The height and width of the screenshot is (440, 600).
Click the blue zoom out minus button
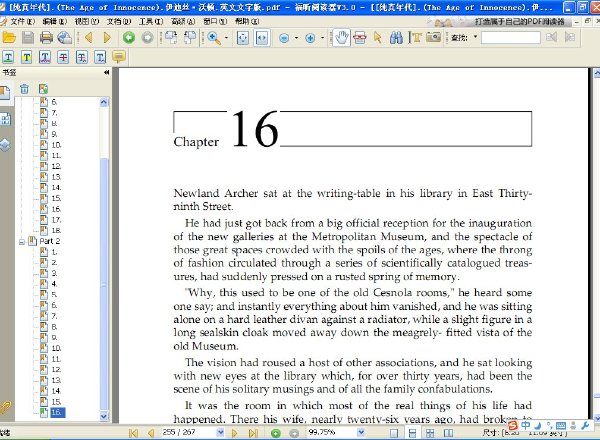click(x=284, y=38)
